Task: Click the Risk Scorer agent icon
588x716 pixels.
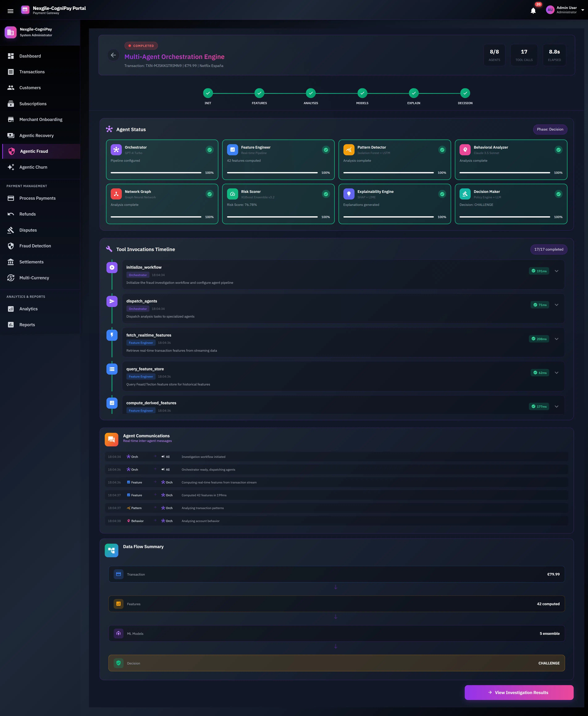Action: (x=233, y=194)
